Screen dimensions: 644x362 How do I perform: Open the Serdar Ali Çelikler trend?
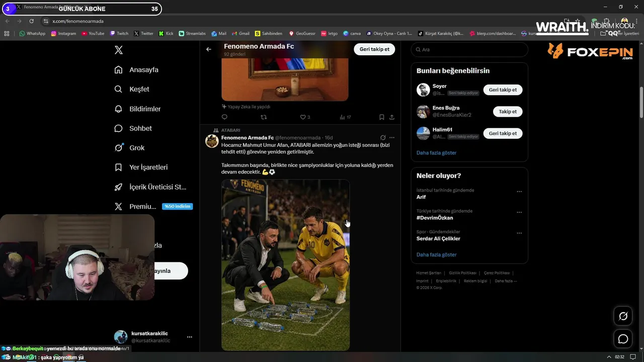438,239
